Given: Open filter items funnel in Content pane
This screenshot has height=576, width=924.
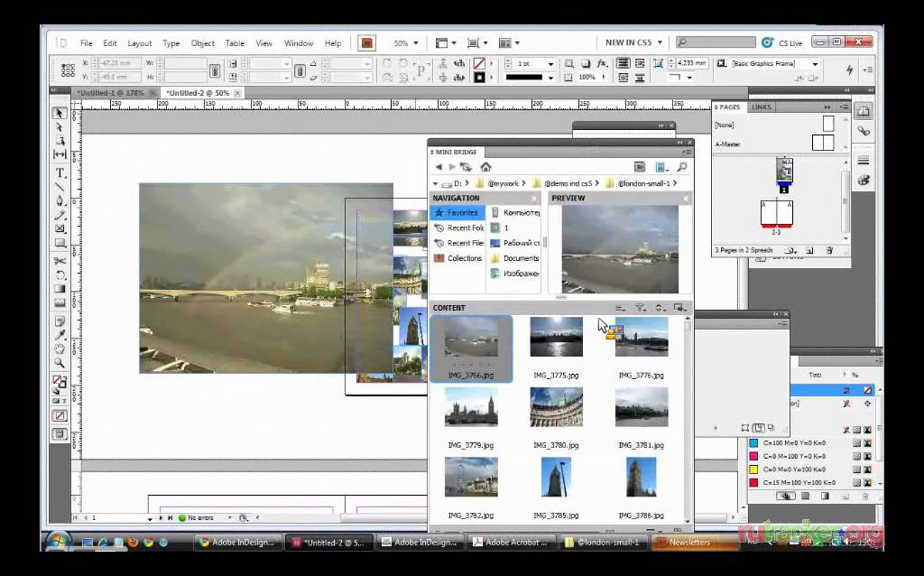Looking at the screenshot, I should [x=641, y=308].
